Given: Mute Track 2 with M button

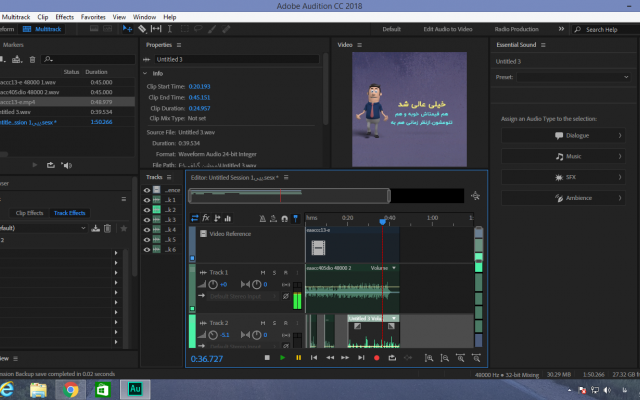Looking at the screenshot, I should pyautogui.click(x=263, y=323).
